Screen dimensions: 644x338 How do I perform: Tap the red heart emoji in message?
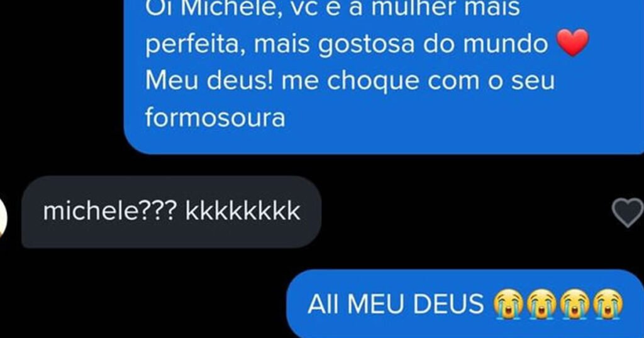coord(572,43)
